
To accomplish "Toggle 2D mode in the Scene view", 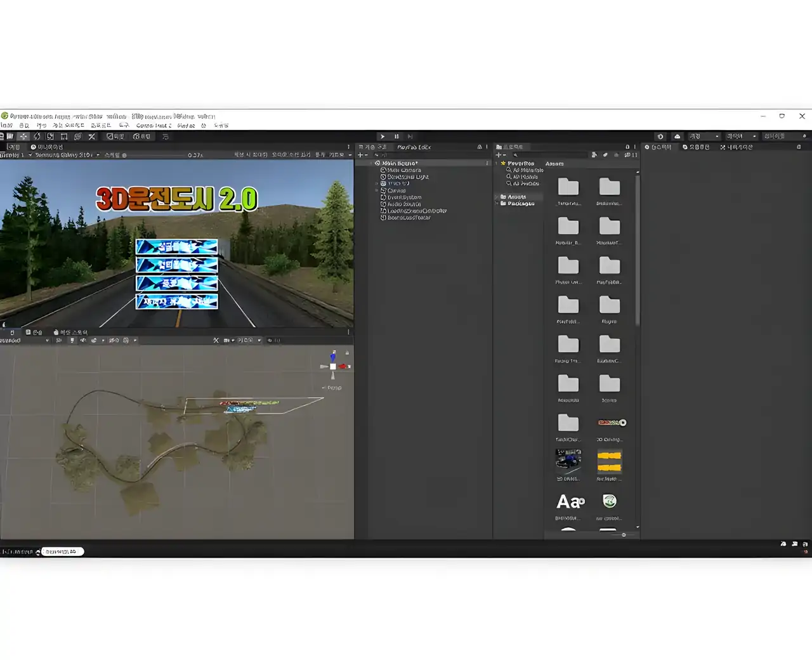I will (59, 340).
